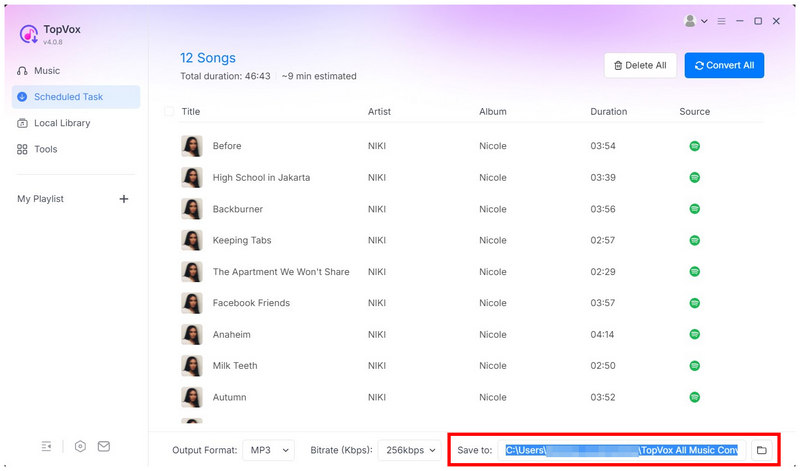This screenshot has height=471, width=800.
Task: Click album thumbnail for Backburner
Action: point(192,209)
